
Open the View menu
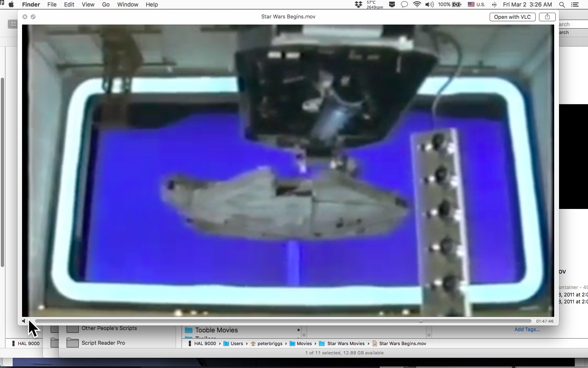[88, 4]
